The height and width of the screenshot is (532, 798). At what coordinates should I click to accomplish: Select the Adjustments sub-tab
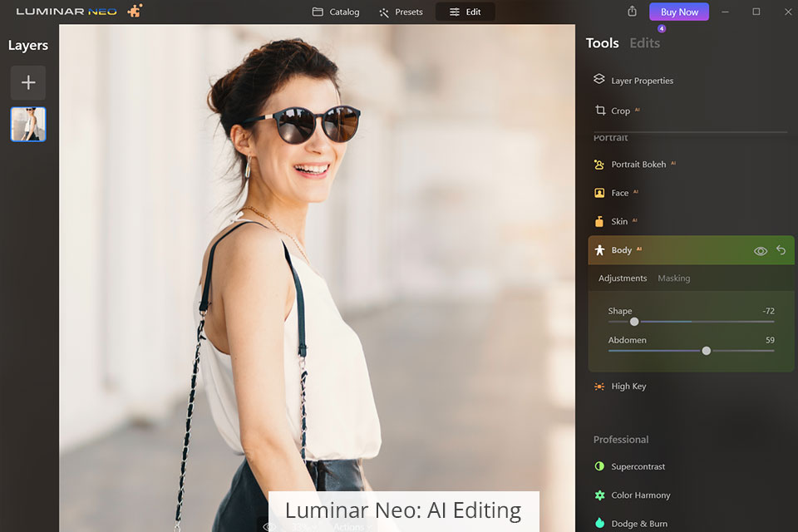click(623, 278)
